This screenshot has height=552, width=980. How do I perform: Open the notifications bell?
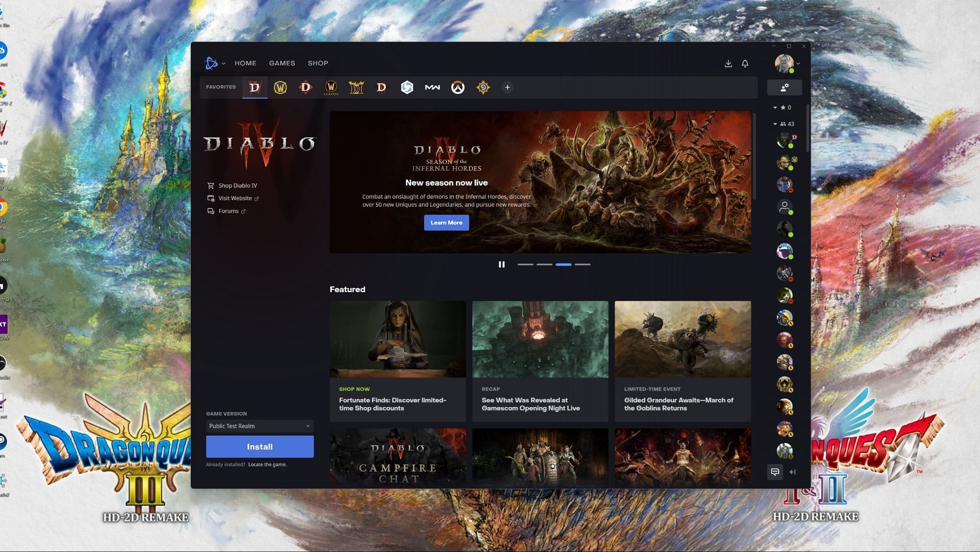745,63
